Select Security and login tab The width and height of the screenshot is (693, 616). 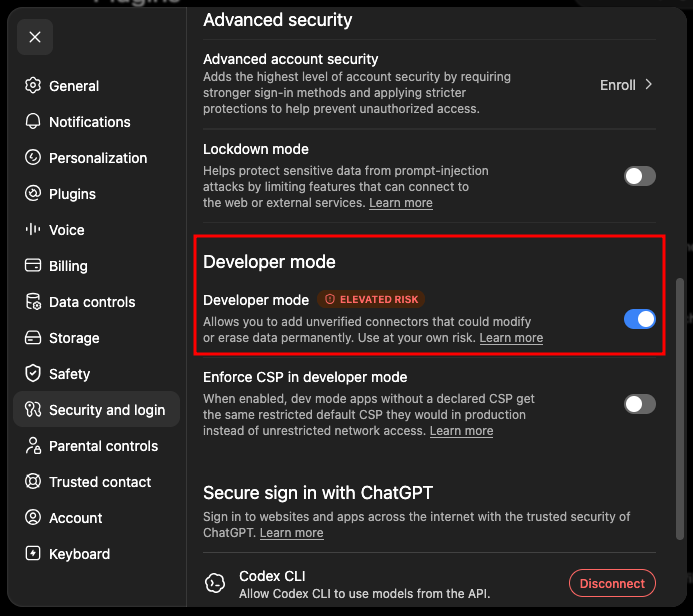point(96,410)
